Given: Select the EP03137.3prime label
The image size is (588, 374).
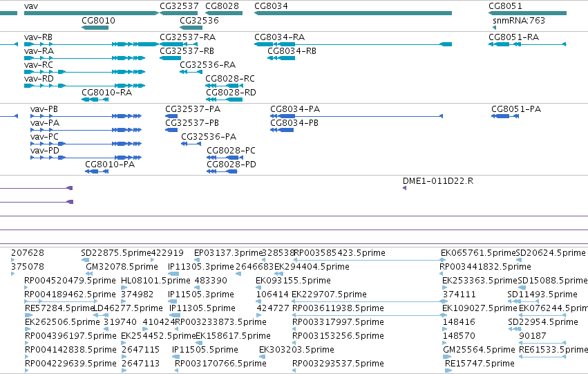Looking at the screenshot, I should pos(229,253).
